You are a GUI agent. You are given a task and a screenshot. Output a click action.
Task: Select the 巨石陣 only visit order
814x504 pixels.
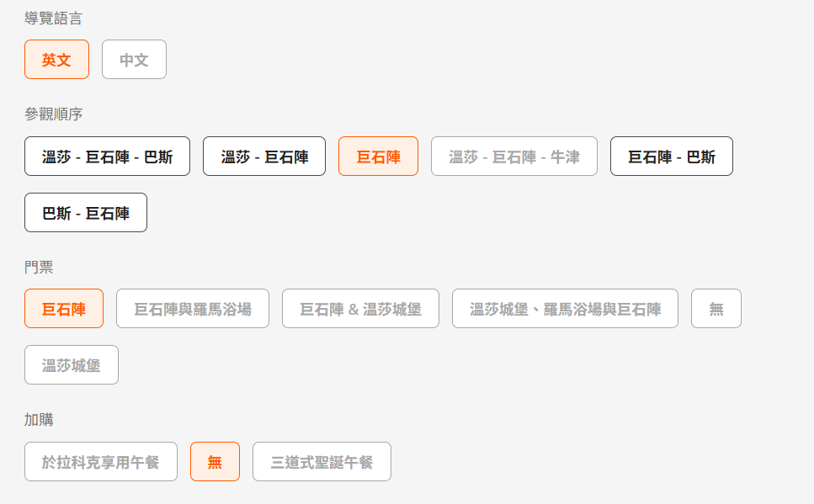point(378,157)
